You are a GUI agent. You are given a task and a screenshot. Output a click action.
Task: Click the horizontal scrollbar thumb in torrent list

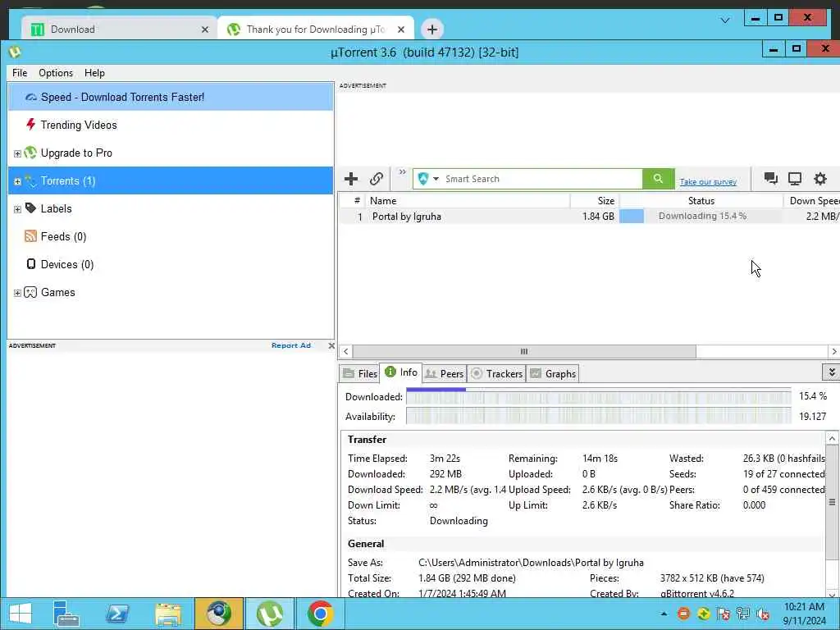click(524, 351)
